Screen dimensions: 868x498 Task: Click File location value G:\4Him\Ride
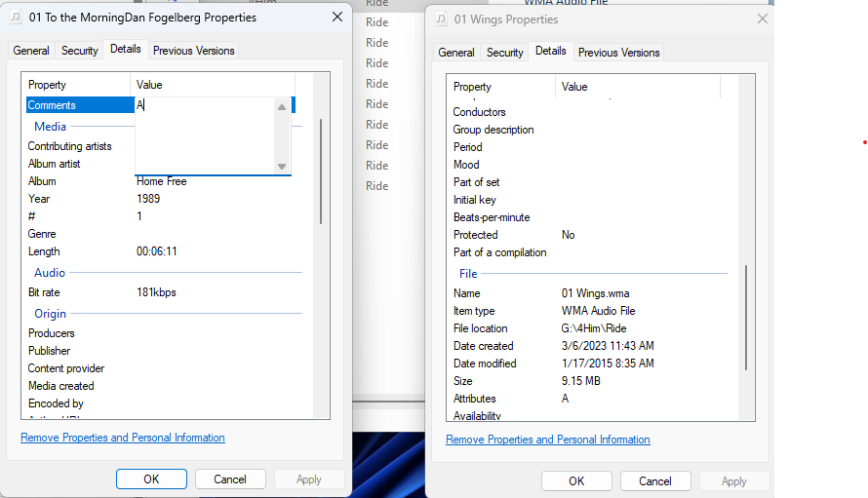(594, 328)
